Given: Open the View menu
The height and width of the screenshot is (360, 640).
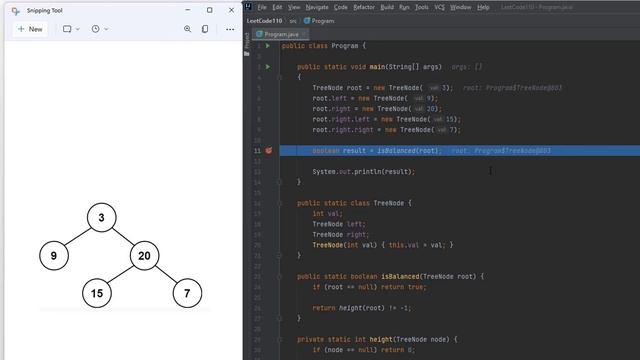Looking at the screenshot, I should tap(294, 7).
